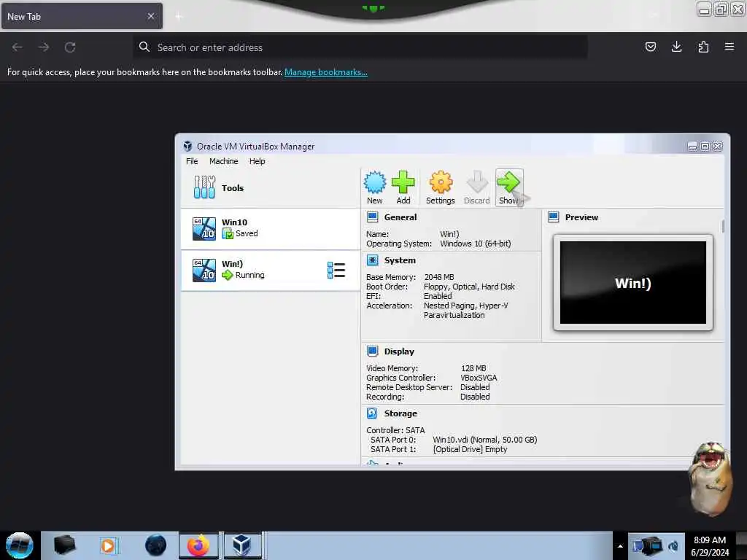
Task: Open the media player taskbar icon
Action: tap(109, 545)
